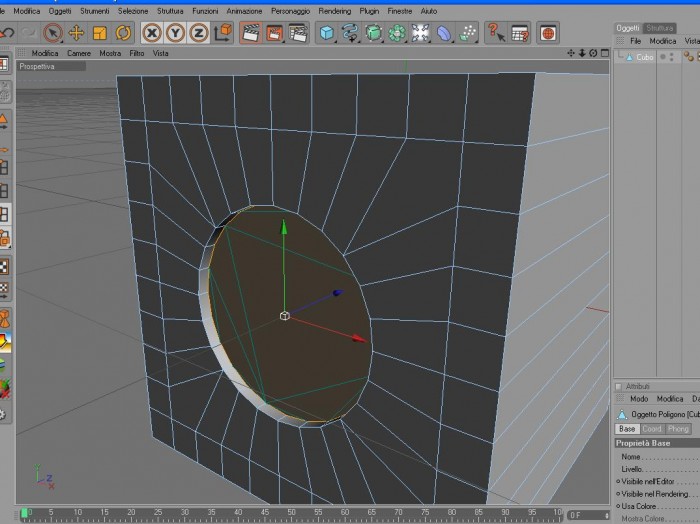
Task: Pick the Rotate tool icon
Action: [123, 33]
